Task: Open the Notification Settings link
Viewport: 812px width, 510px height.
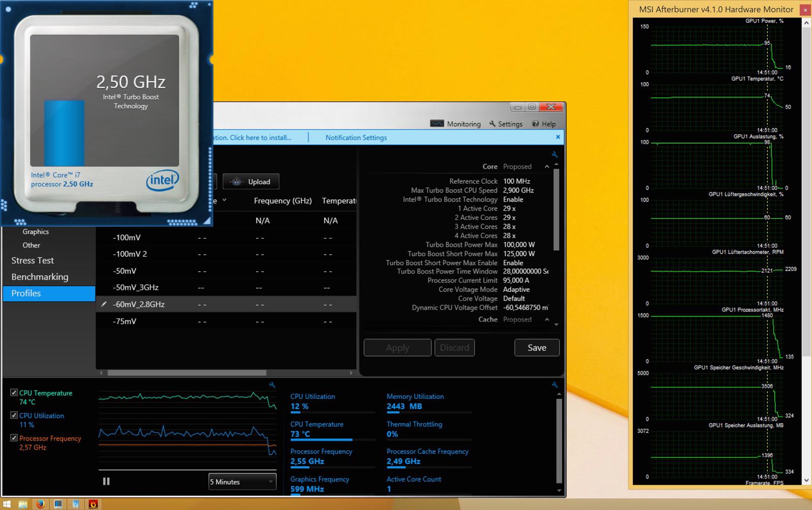Action: point(356,138)
